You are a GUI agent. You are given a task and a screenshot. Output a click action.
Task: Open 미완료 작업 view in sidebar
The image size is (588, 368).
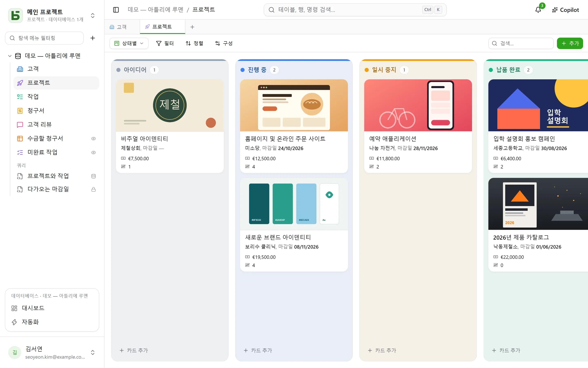click(x=56, y=152)
